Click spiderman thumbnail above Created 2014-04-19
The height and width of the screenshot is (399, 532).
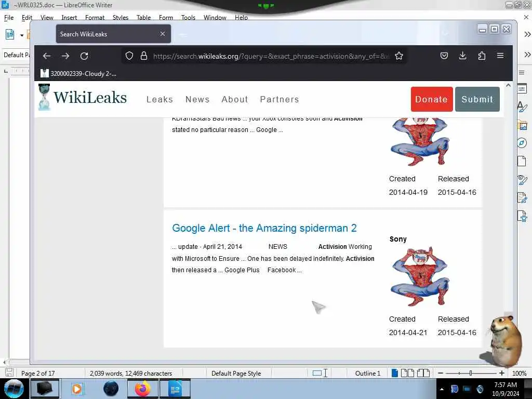pos(420,142)
